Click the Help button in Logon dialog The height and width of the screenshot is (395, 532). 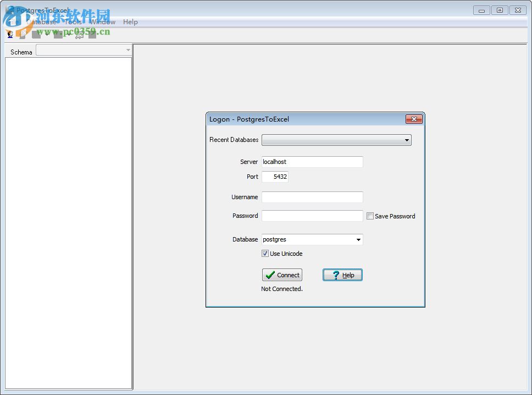click(342, 275)
